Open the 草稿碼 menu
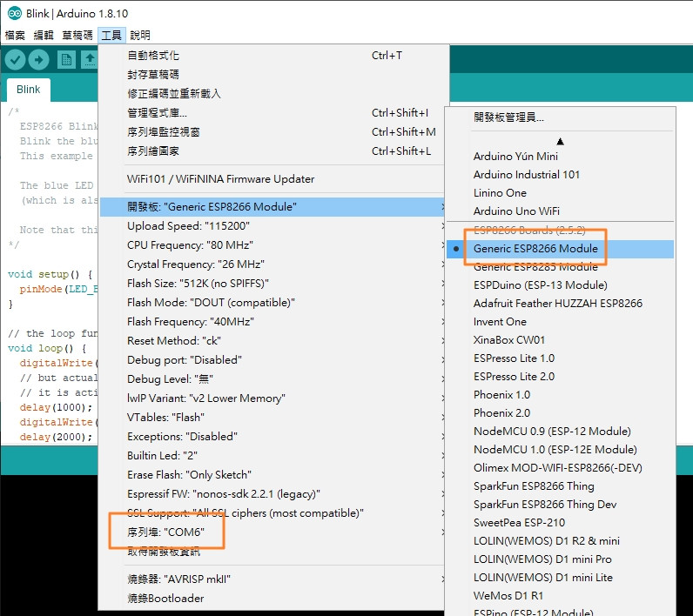Screen dimensions: 693x616 (x=77, y=35)
